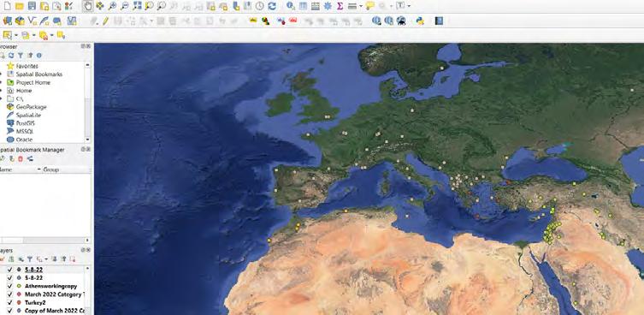
Task: Click the Processing Toolbox gear icon
Action: tap(328, 6)
